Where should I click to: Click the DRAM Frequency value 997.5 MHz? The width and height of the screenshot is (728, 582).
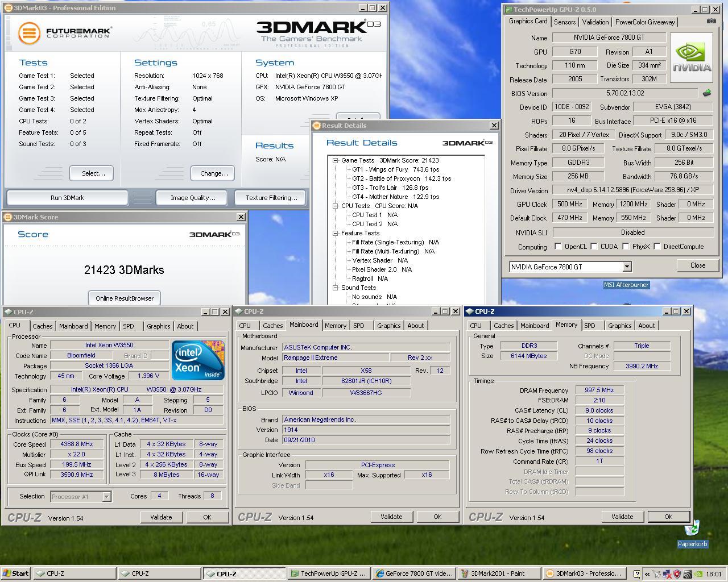pyautogui.click(x=599, y=390)
